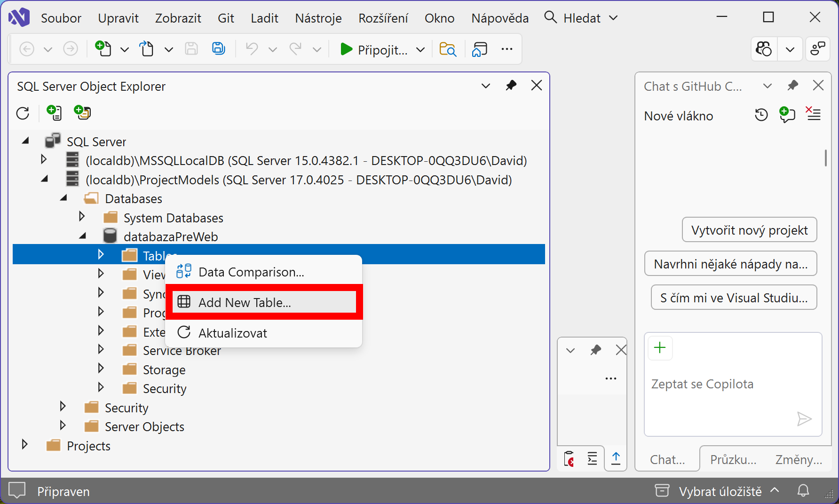This screenshot has width=839, height=504.
Task: Expand the Tables folder
Action: pyautogui.click(x=101, y=254)
